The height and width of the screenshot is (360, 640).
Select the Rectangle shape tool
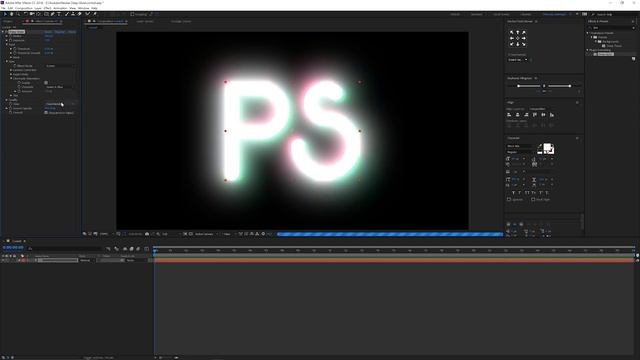tap(46, 14)
